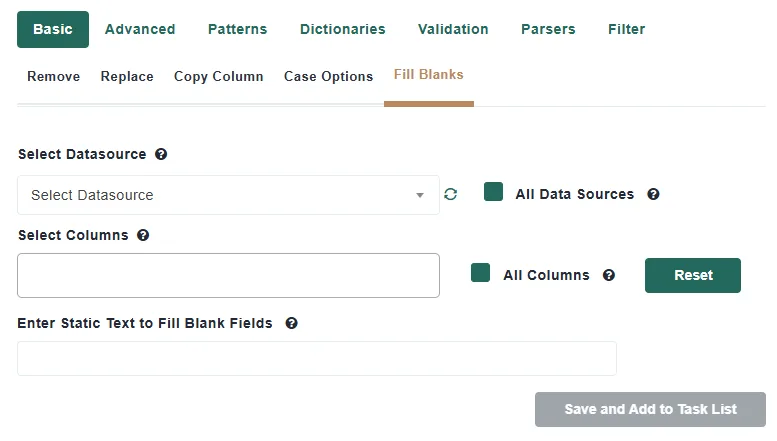
Task: Focus the Select Columns input box
Action: tap(228, 276)
